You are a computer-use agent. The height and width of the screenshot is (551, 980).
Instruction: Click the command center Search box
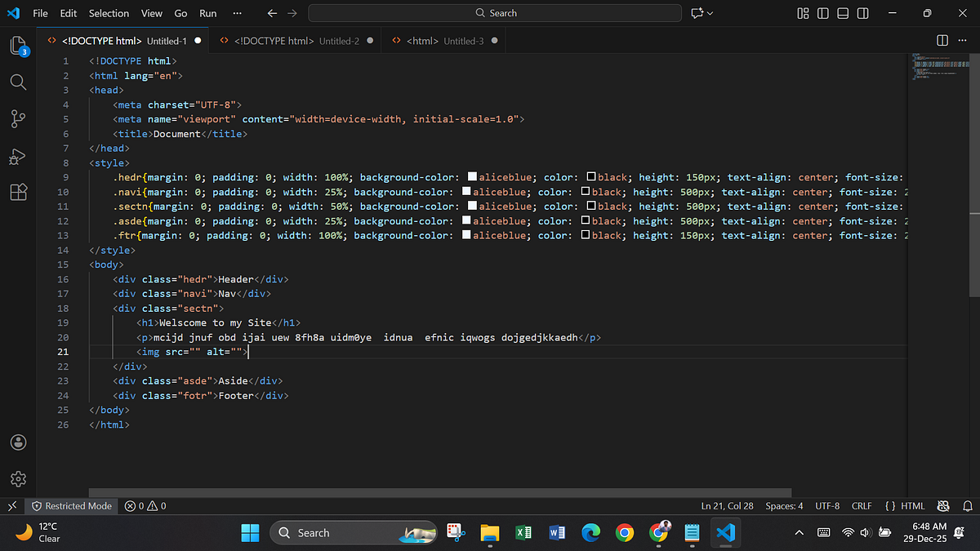[x=495, y=13]
